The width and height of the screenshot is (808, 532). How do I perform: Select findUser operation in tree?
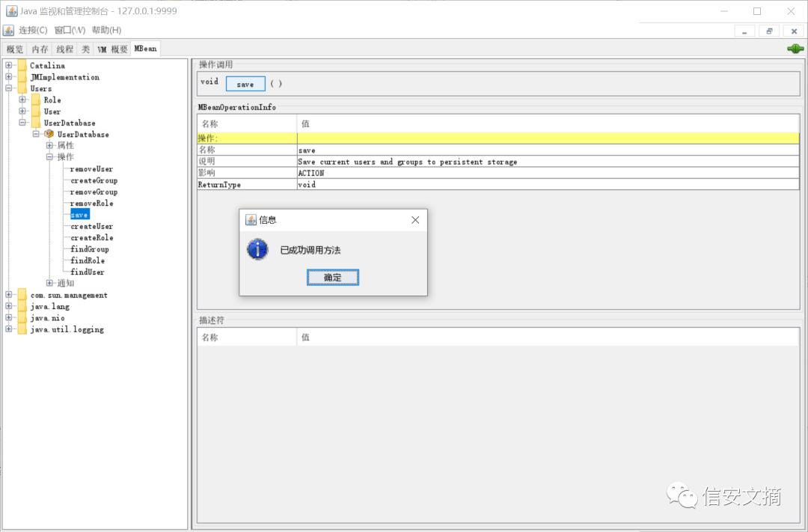pyautogui.click(x=88, y=272)
